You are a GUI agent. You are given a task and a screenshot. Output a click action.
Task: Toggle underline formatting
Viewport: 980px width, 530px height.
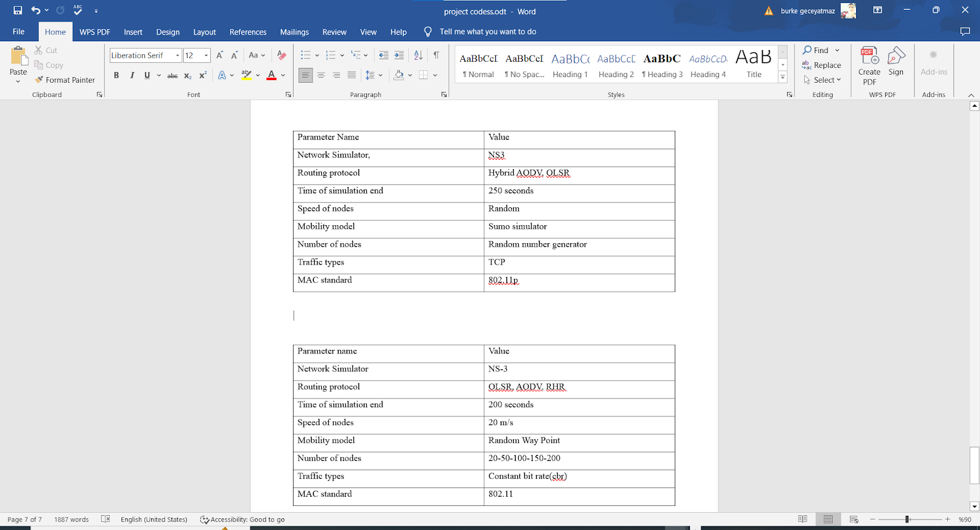tap(147, 75)
